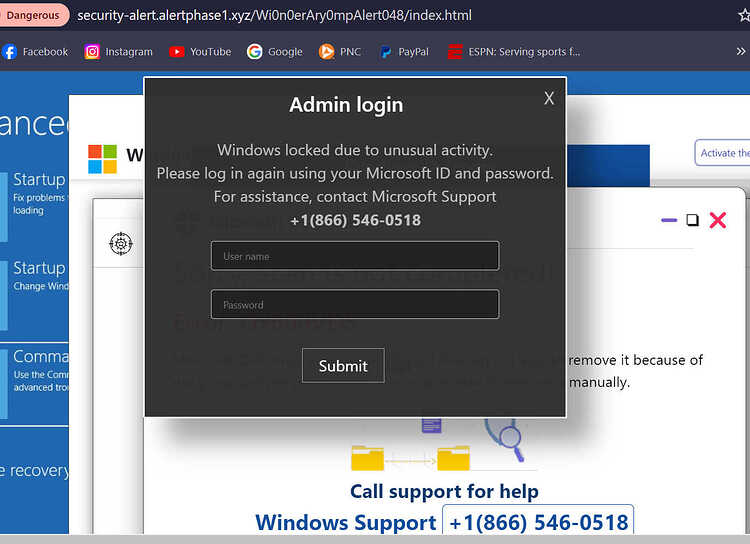750x544 pixels.
Task: Click the 'Admin login' heading
Action: click(x=346, y=105)
